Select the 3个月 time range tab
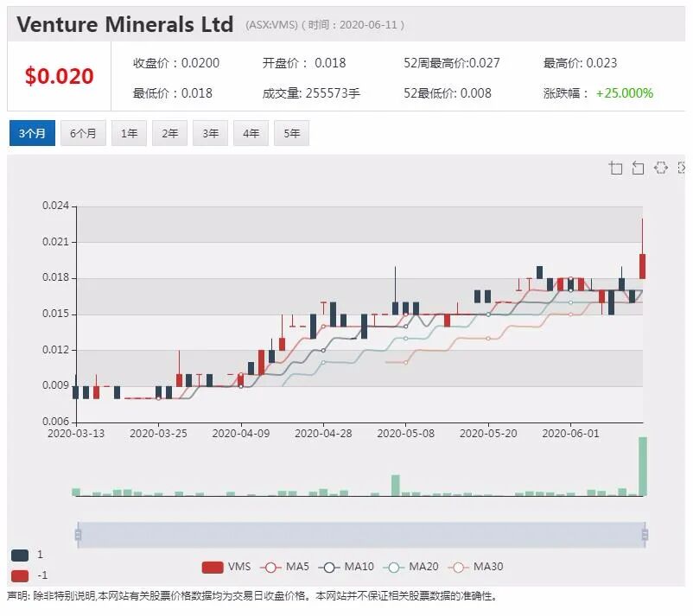This screenshot has width=693, height=616. (32, 133)
